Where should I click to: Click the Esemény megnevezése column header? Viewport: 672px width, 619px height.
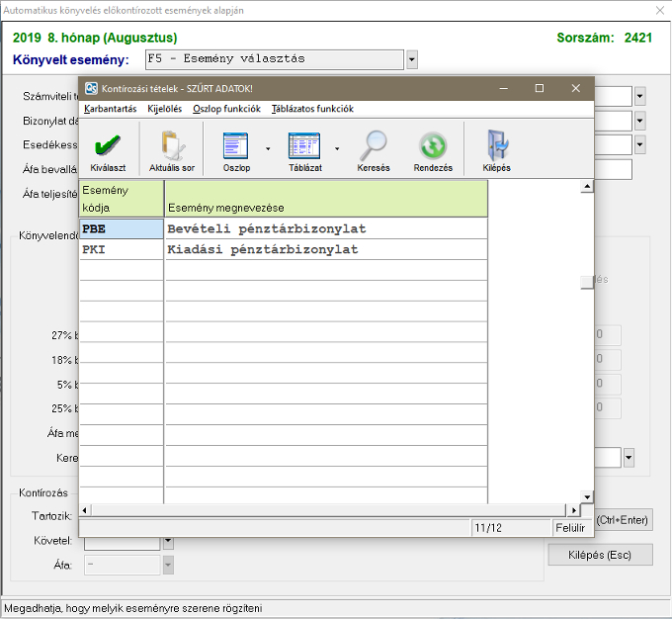325,199
